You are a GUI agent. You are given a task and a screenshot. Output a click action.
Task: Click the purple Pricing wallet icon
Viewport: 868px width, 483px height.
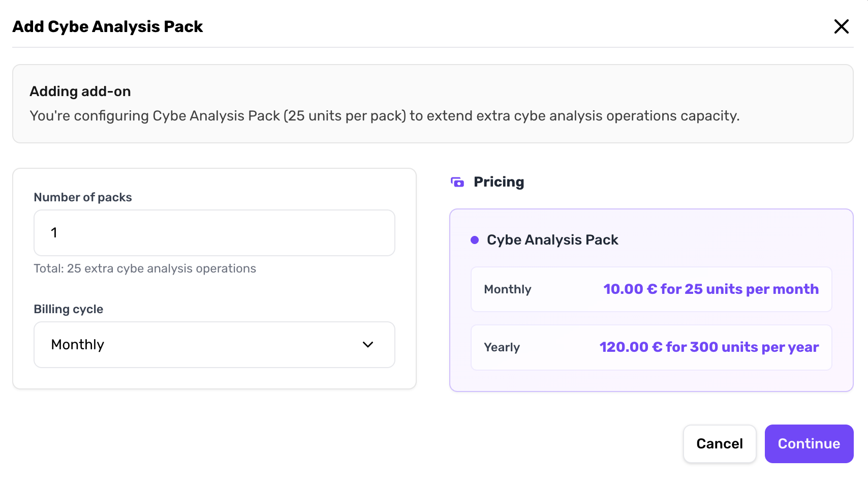457,182
